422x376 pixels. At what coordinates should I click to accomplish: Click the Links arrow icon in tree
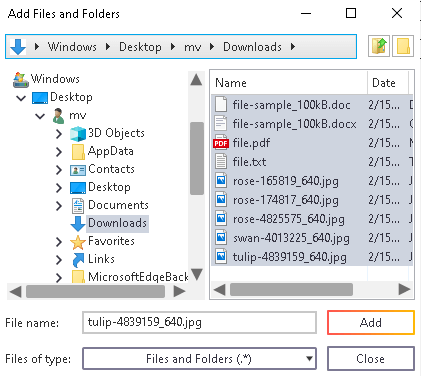click(x=78, y=260)
